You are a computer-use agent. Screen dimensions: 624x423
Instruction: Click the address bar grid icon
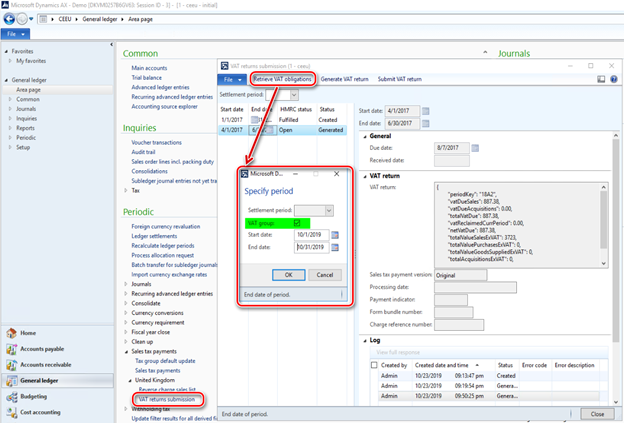point(43,19)
